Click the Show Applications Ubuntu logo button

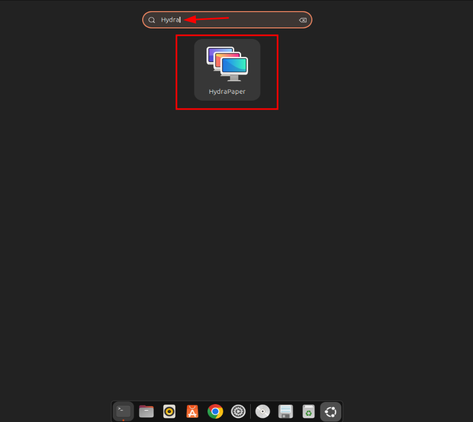[x=331, y=412]
